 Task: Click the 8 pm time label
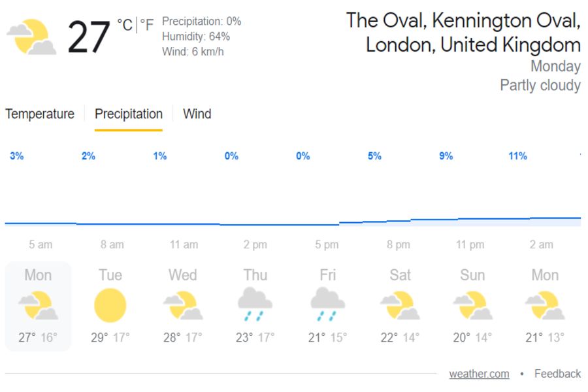[398, 245]
